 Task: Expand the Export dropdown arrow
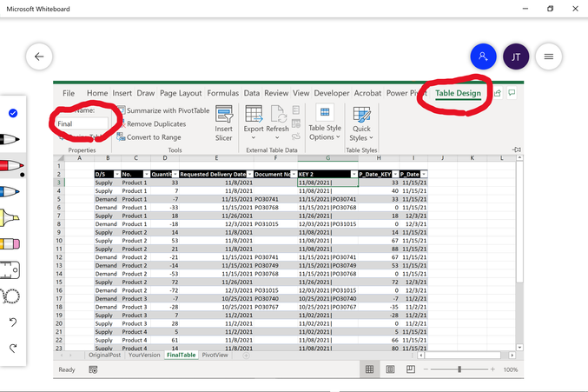[x=254, y=137]
